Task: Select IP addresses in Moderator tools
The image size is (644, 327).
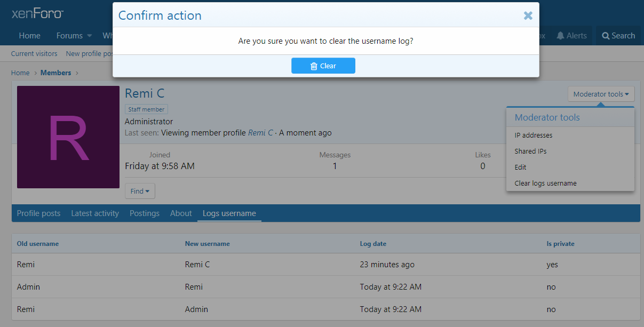Action: 533,135
